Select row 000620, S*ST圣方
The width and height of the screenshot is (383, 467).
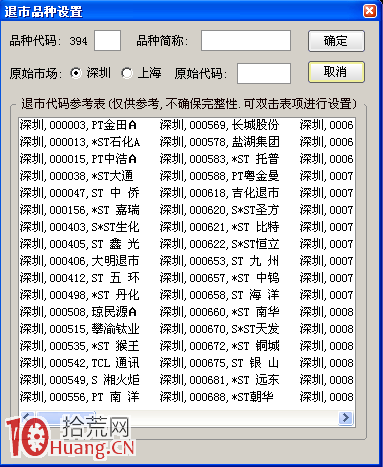(x=219, y=210)
